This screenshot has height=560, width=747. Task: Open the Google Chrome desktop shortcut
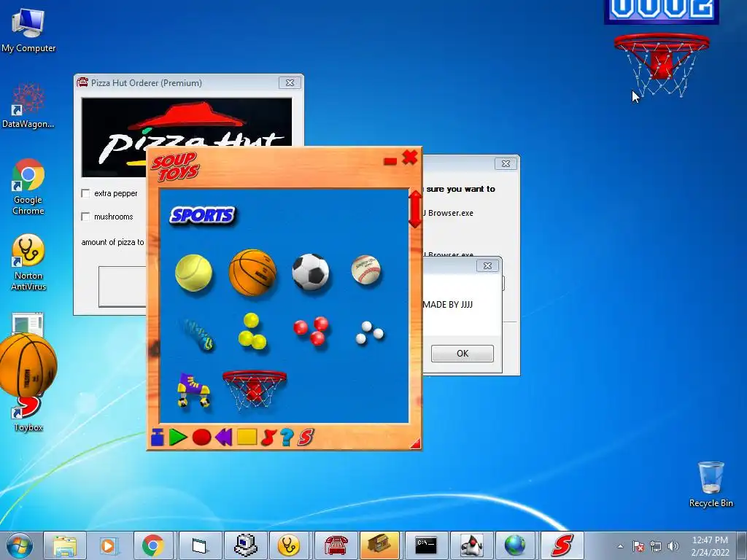28,187
